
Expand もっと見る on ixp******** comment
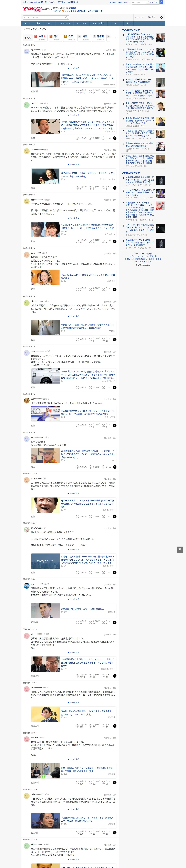(x=73, y=164)
